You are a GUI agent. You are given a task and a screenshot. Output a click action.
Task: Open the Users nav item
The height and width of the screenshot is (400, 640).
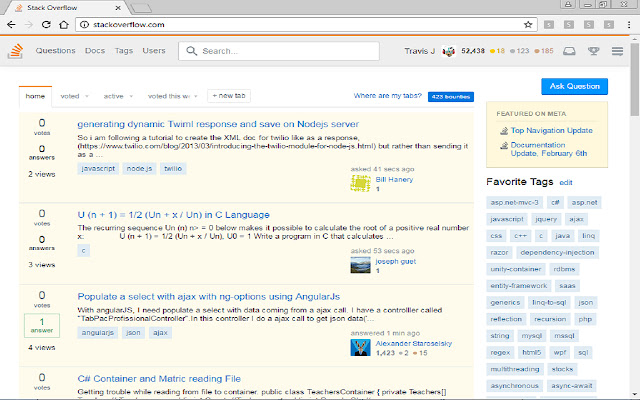pos(154,51)
